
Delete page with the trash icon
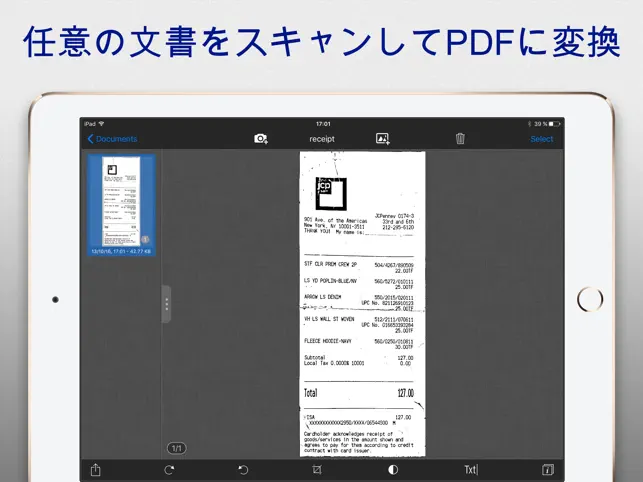pos(460,139)
